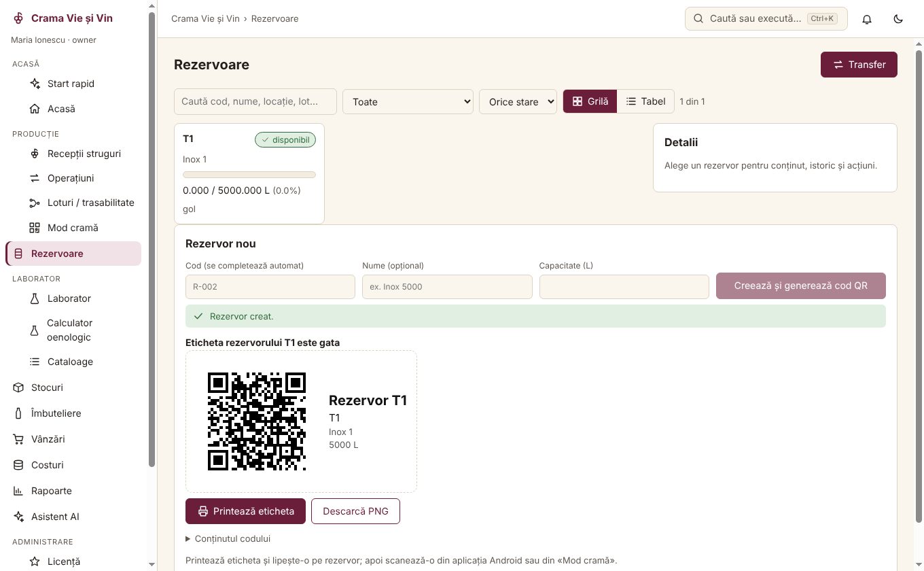Click Crama Vie și Vin breadcrumb link
This screenshot has height=571, width=924.
coord(205,18)
